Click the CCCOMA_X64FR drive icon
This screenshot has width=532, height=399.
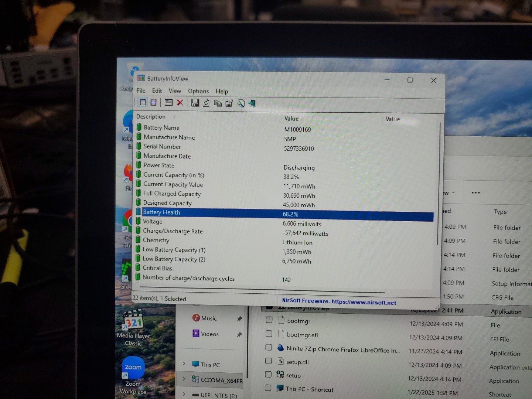[195, 379]
